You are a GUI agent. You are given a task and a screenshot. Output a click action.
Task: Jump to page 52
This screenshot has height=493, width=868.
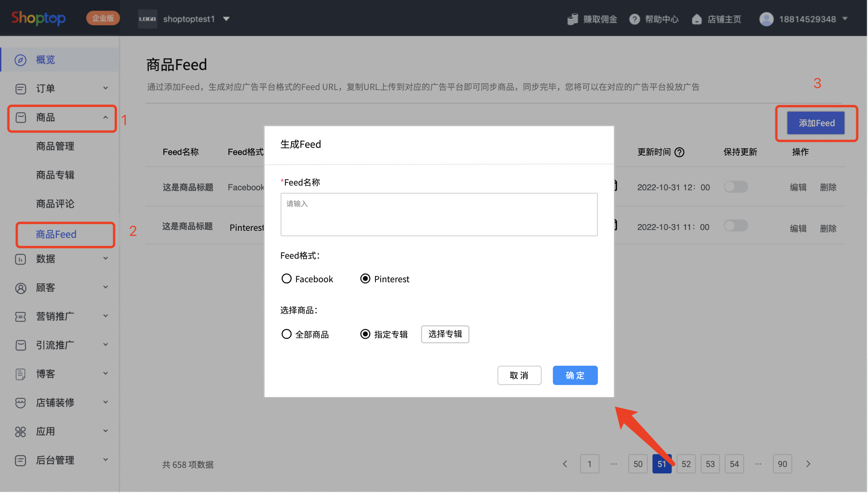pos(686,464)
